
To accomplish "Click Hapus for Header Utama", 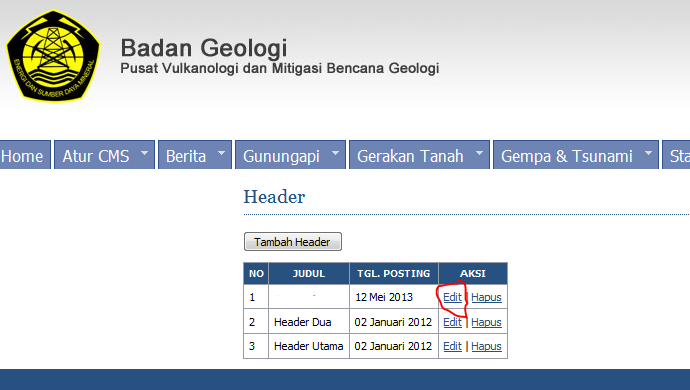I will coord(486,346).
